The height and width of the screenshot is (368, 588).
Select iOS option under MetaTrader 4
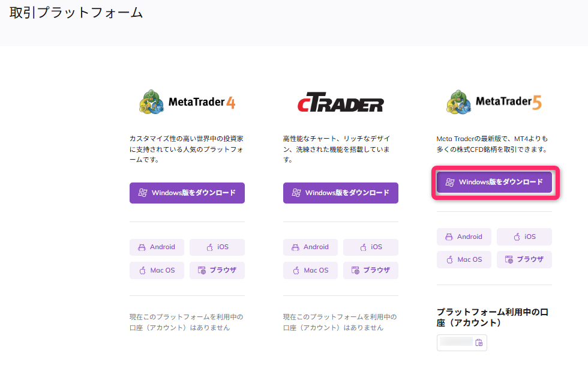217,247
